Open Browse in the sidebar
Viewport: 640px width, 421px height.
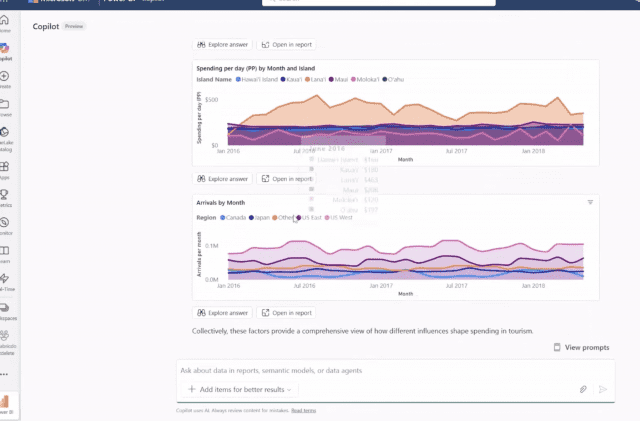[4, 105]
